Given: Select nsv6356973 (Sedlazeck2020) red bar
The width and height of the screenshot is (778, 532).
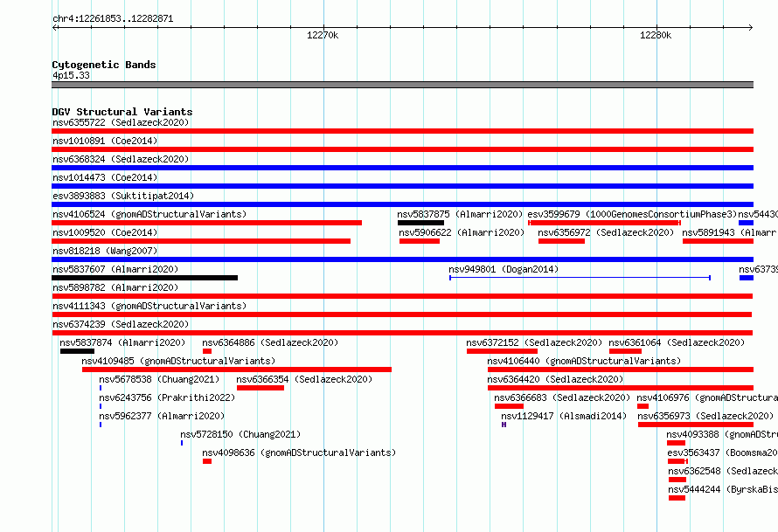Looking at the screenshot, I should coord(696,425).
